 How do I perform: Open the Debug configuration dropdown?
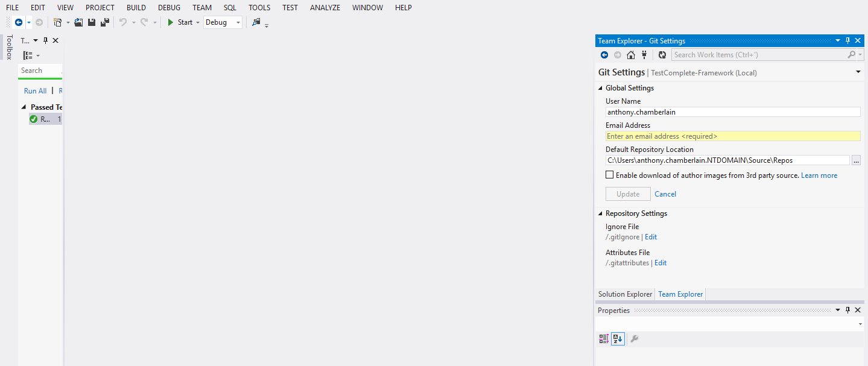coord(236,22)
